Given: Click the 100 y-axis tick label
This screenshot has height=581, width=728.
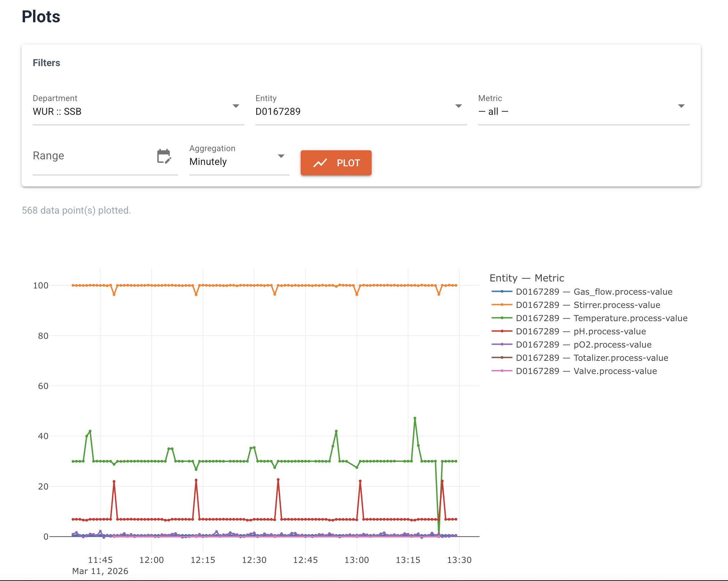Looking at the screenshot, I should [41, 286].
